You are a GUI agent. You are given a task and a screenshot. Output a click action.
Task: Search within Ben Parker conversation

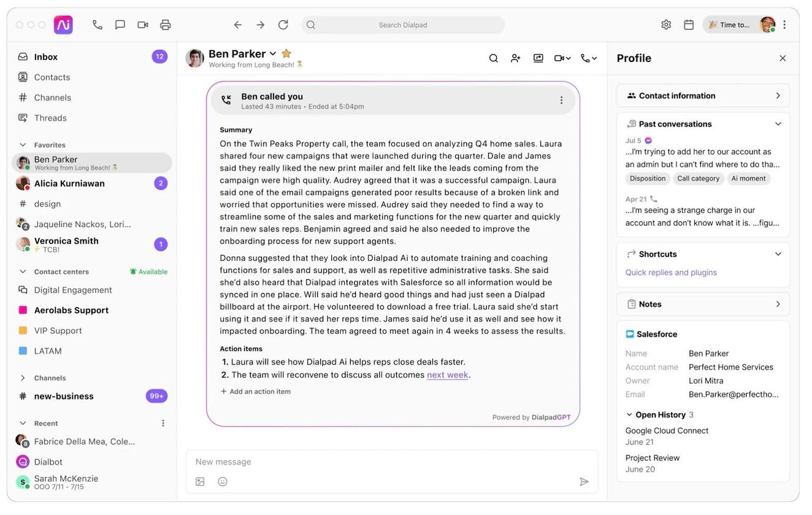(493, 58)
